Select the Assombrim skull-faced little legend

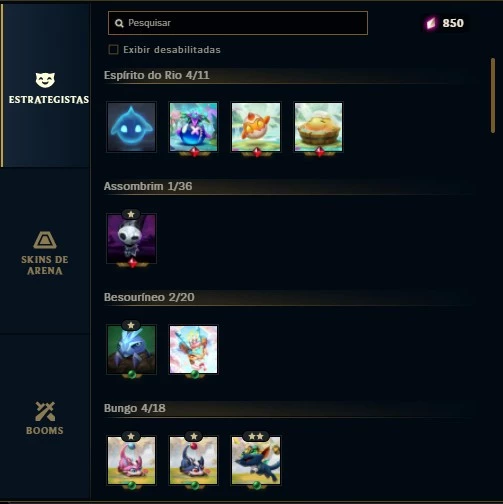pyautogui.click(x=131, y=238)
